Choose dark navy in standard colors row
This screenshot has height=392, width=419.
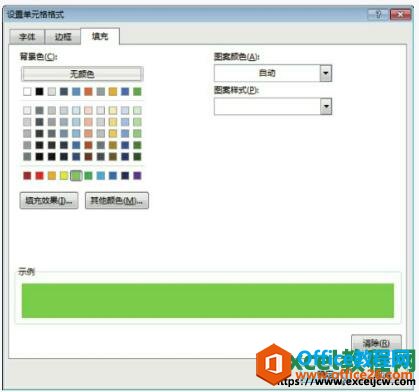pyautogui.click(x=125, y=175)
